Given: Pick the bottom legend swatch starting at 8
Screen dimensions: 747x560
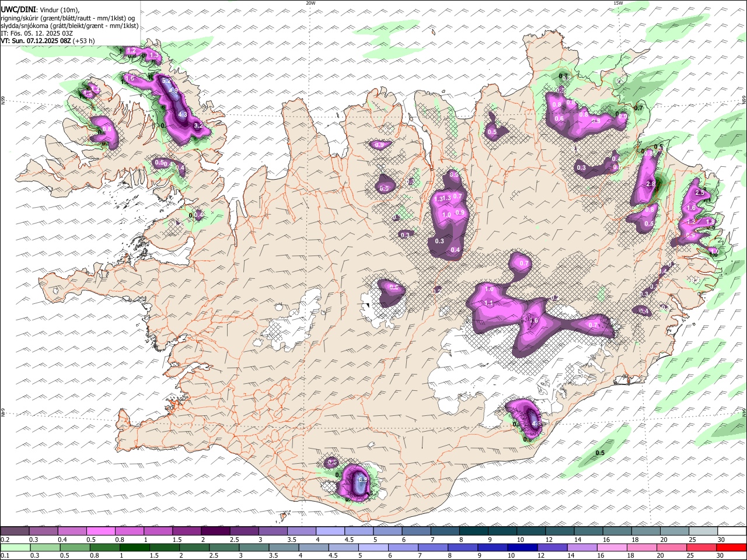Looking at the screenshot, I should pos(462,547).
